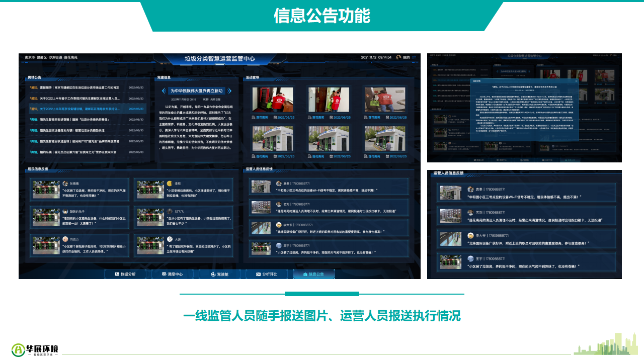The image size is (644, 362).
Task: Click the right chevron beside the party news headline
Action: 229,91
